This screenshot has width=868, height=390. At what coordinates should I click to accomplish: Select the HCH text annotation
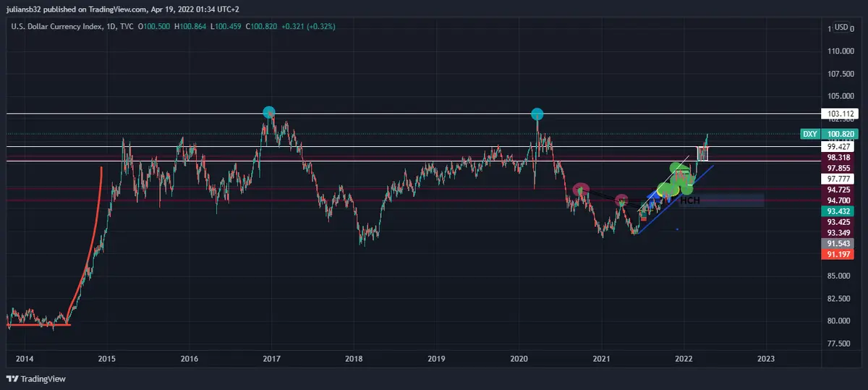tap(690, 200)
